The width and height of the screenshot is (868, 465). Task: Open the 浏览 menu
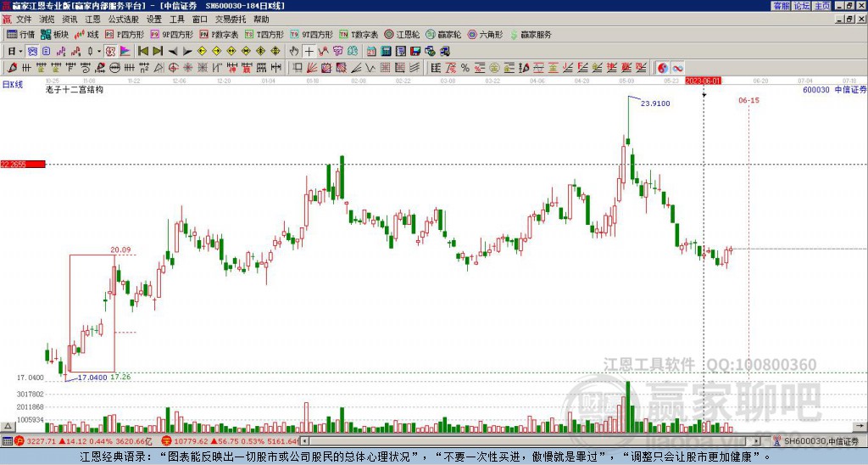(47, 20)
